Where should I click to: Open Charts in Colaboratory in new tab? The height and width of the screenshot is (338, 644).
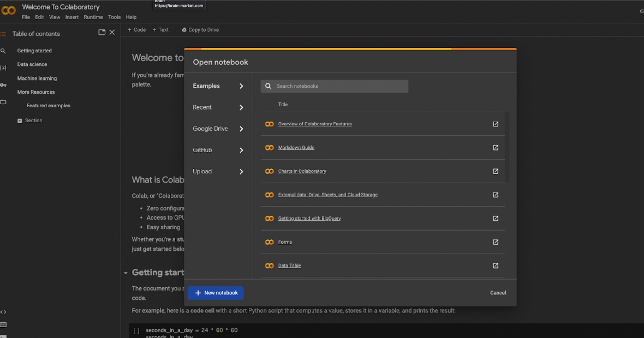[x=496, y=171]
